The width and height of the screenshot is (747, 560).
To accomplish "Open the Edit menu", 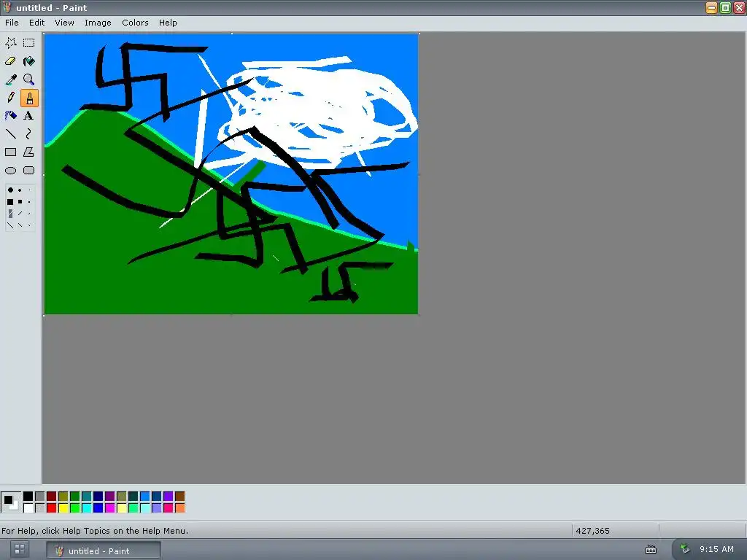I will (x=36, y=23).
